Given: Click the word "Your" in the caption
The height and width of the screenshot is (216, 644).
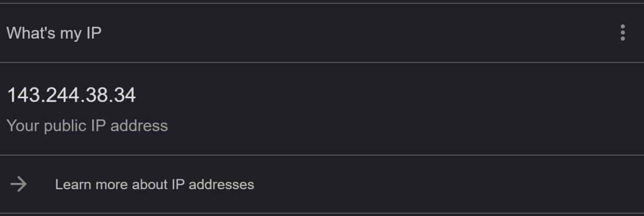Looking at the screenshot, I should (23, 126).
